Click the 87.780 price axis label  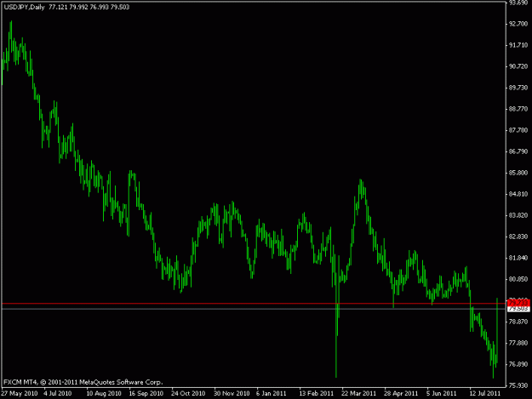tap(518, 130)
